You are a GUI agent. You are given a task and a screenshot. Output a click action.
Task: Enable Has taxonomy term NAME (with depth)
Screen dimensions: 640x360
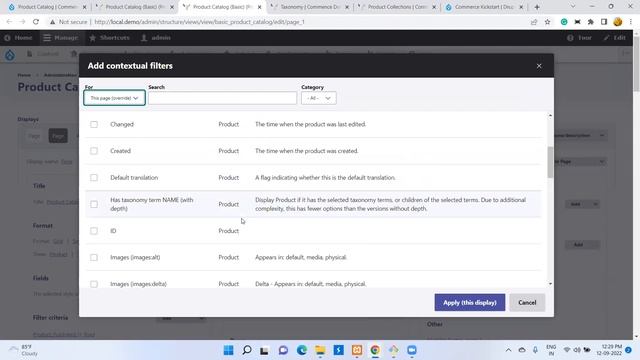(x=94, y=204)
